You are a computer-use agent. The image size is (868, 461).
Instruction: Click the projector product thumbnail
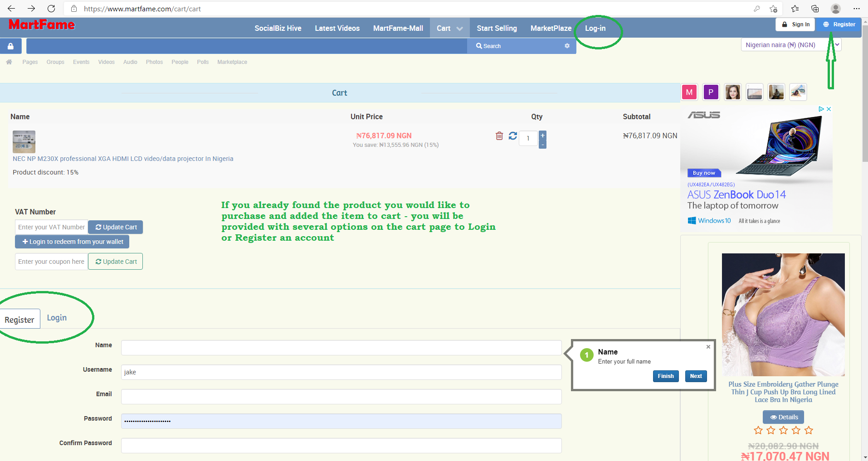[24, 142]
